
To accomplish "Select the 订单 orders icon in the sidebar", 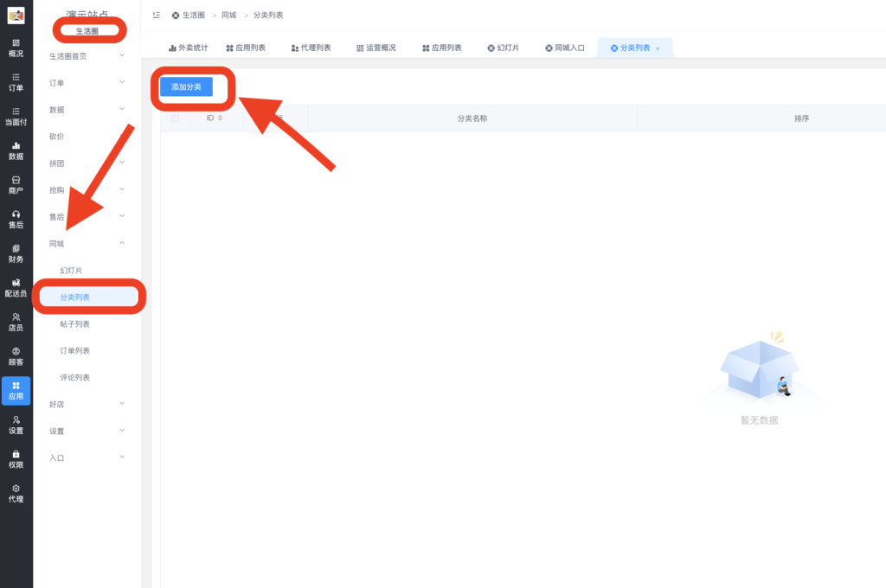I will (x=16, y=83).
